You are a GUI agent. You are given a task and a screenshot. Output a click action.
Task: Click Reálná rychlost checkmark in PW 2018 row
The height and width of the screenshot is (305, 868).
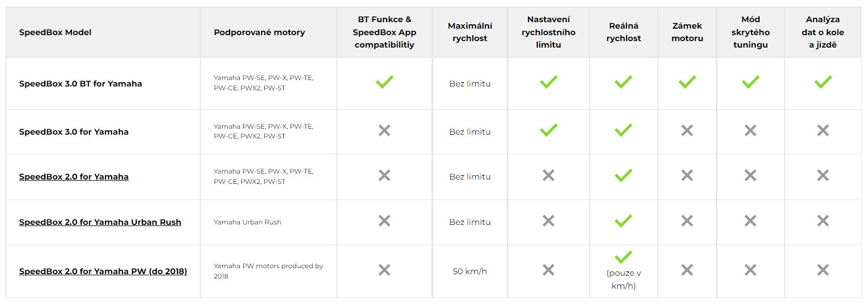[x=623, y=257]
